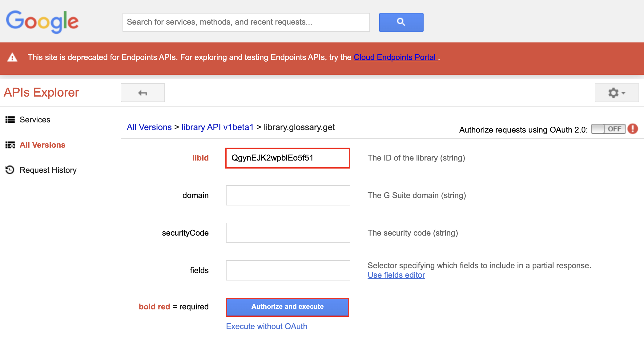
Task: Click the Google logo
Action: pyautogui.click(x=42, y=22)
